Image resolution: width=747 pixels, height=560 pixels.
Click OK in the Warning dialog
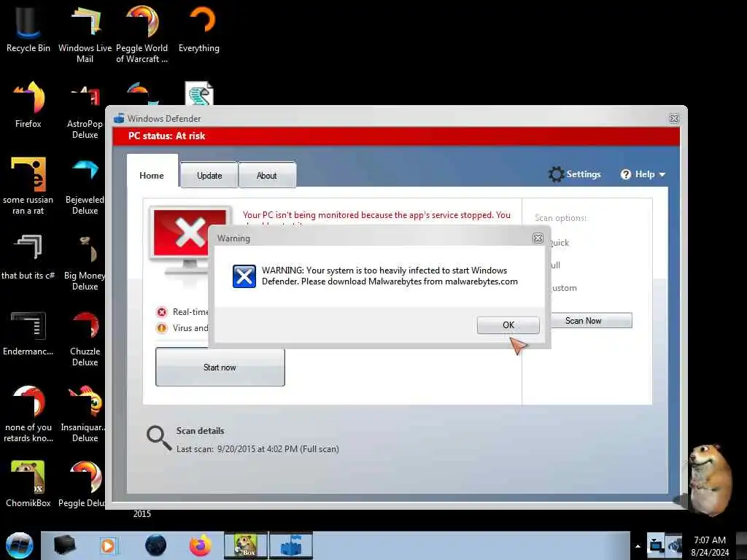coord(508,324)
